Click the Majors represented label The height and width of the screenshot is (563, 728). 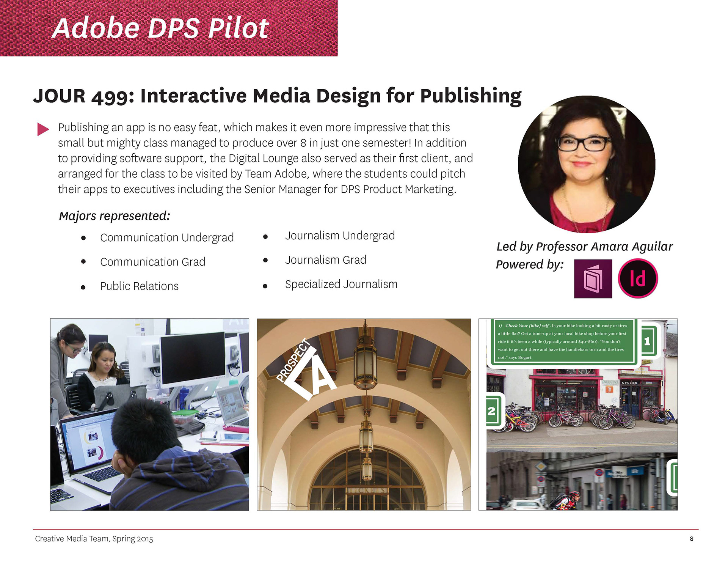pos(115,216)
